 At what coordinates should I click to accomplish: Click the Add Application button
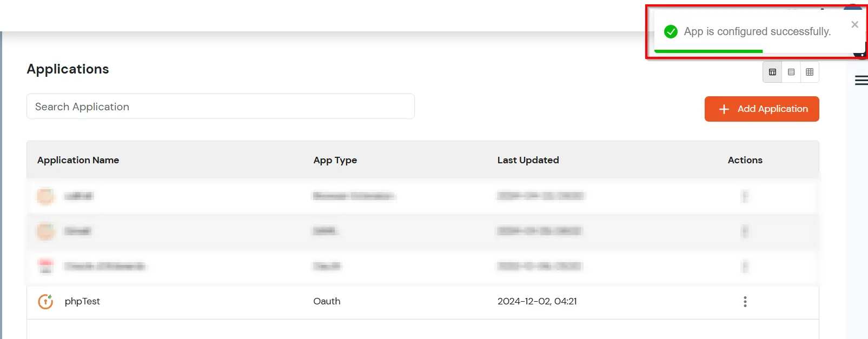click(x=761, y=109)
